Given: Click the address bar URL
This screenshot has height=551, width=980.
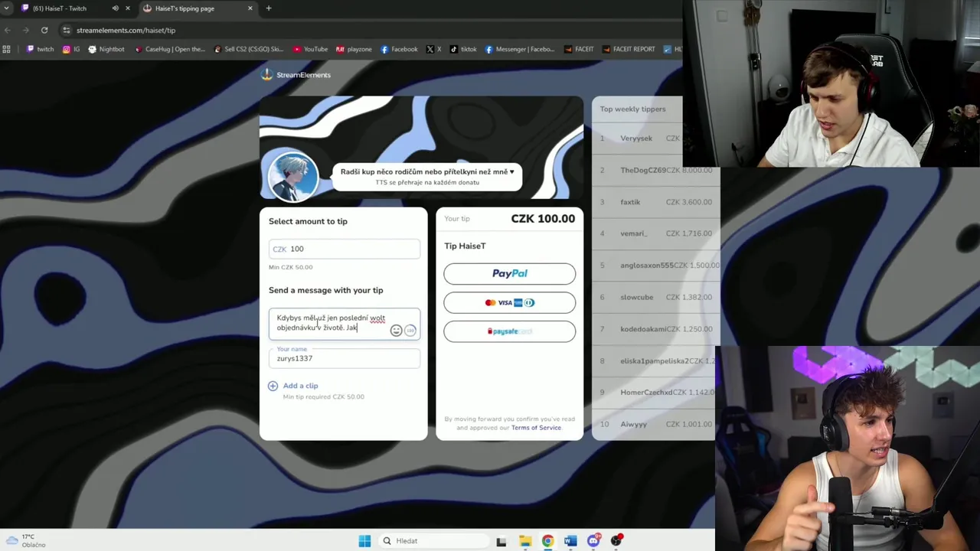Looking at the screenshot, I should 126,30.
